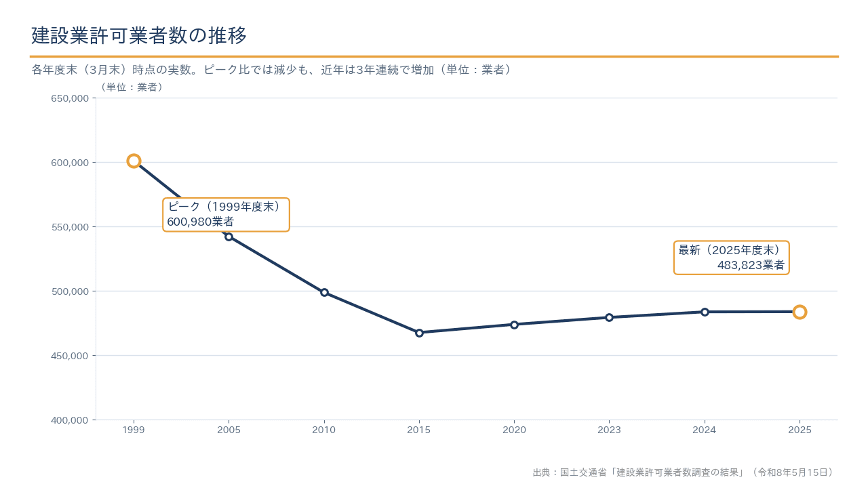Image resolution: width=868 pixels, height=488 pixels.
Task: Select the 最新（2025年度末） annotation box
Action: pyautogui.click(x=732, y=258)
